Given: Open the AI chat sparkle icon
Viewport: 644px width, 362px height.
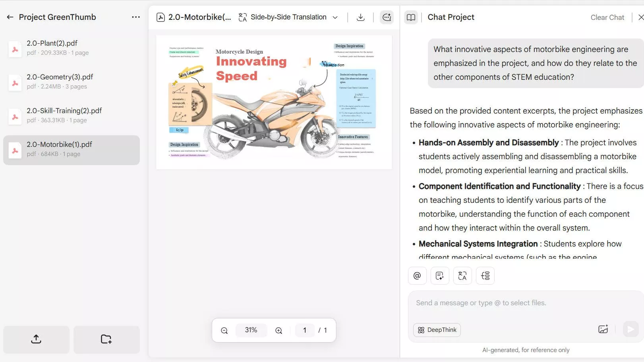Looking at the screenshot, I should point(386,17).
